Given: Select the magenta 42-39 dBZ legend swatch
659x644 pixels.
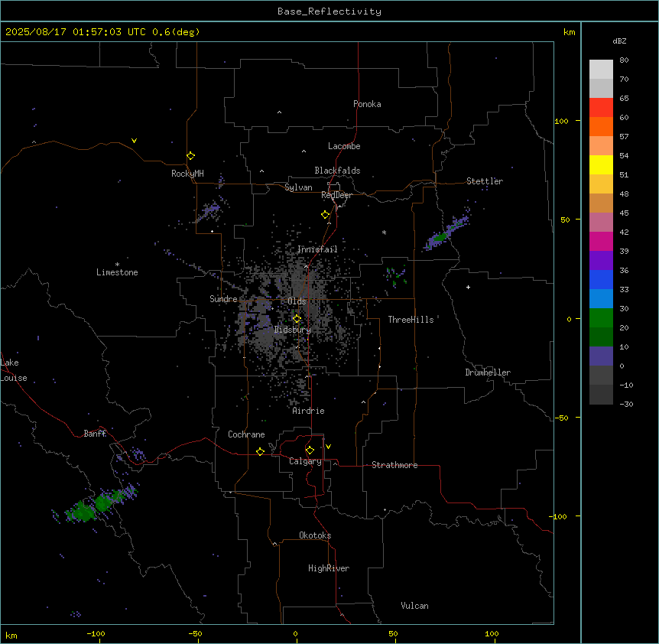Looking at the screenshot, I should (601, 241).
